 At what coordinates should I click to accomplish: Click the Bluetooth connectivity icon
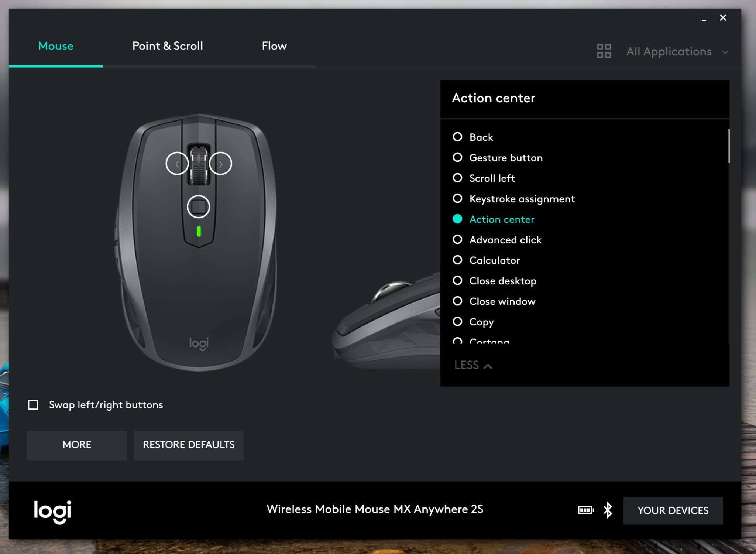point(608,509)
